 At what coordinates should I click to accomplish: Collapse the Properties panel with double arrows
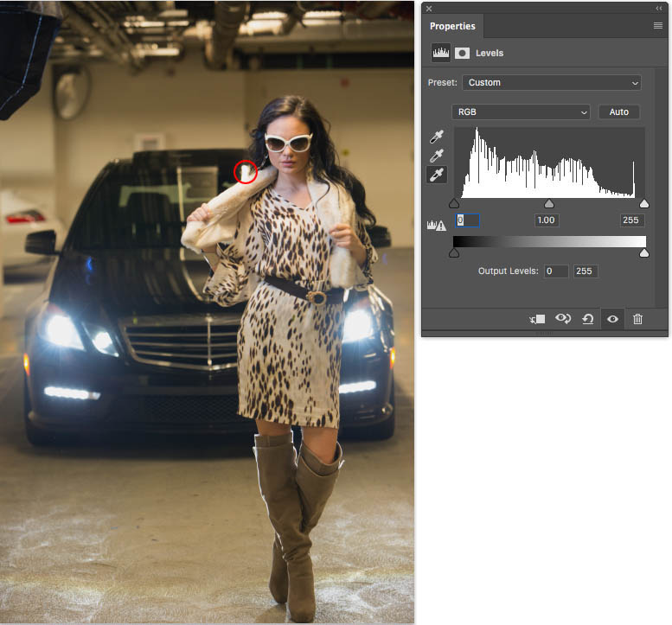(659, 8)
